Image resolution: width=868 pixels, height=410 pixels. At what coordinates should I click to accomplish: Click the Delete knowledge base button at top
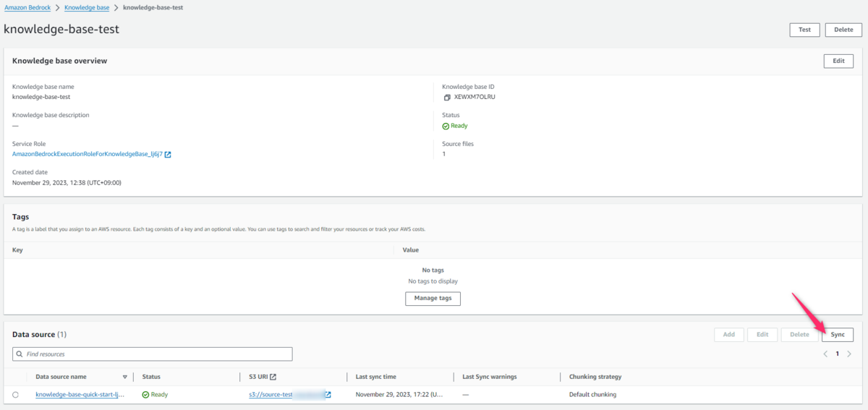pyautogui.click(x=843, y=30)
